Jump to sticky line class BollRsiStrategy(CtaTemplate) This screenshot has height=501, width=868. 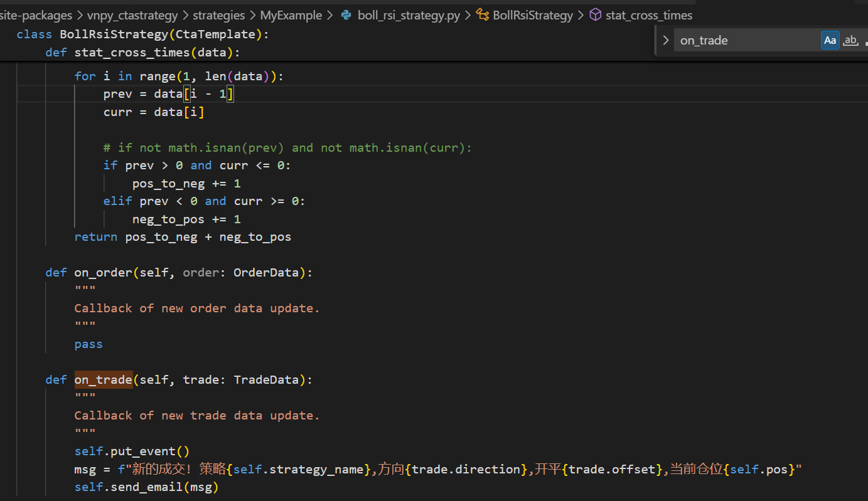coord(142,34)
